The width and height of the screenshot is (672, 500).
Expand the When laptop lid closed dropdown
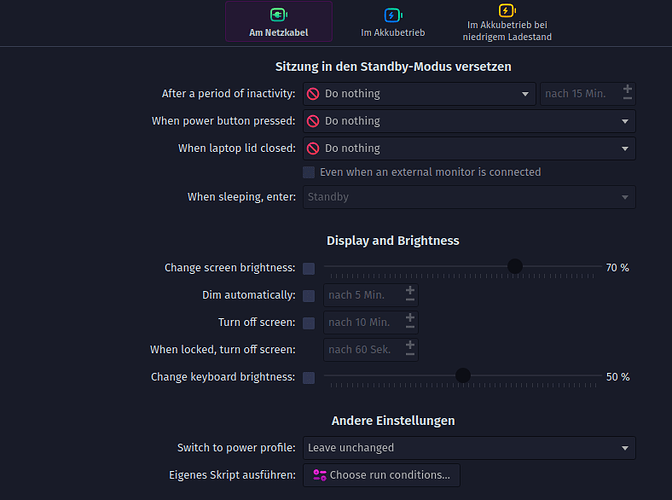click(x=469, y=148)
